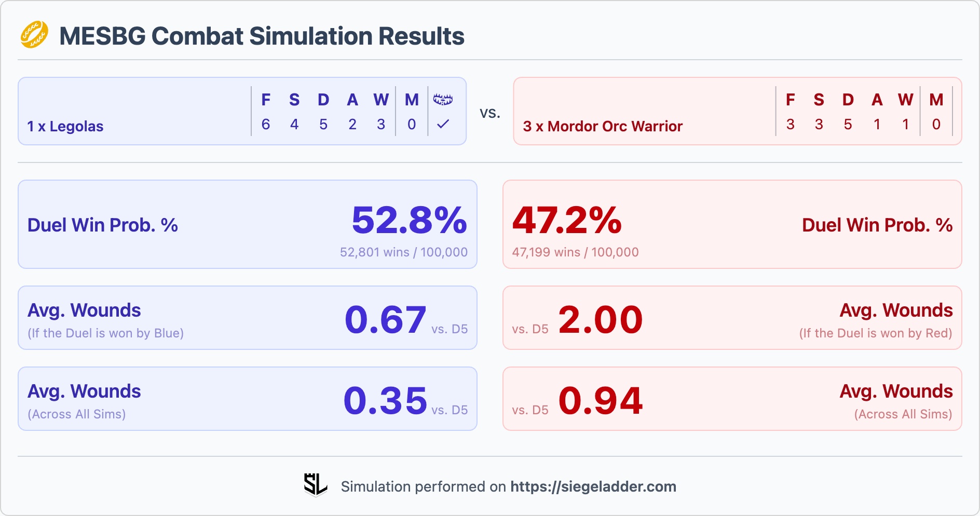Viewport: 980px width, 516px height.
Task: Click Legolas Fight value 6
Action: point(266,124)
